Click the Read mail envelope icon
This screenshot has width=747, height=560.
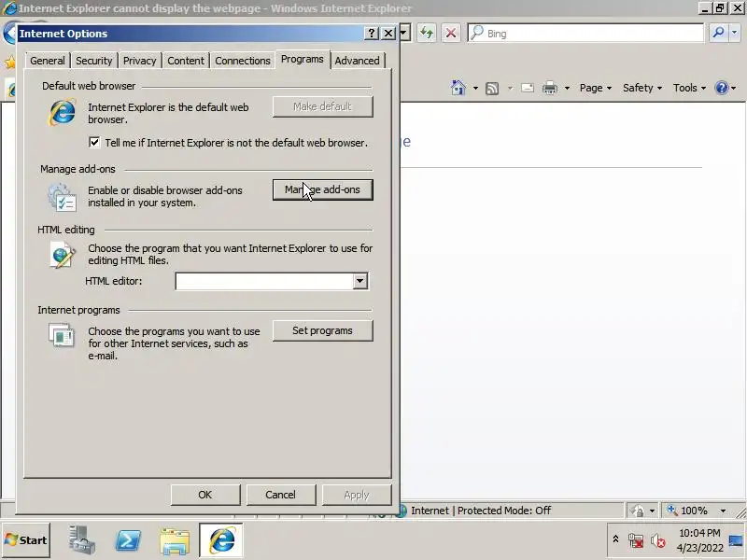coord(528,88)
